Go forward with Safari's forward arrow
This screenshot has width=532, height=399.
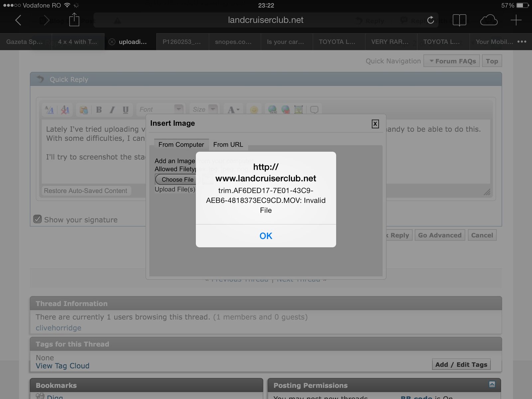[x=47, y=20]
